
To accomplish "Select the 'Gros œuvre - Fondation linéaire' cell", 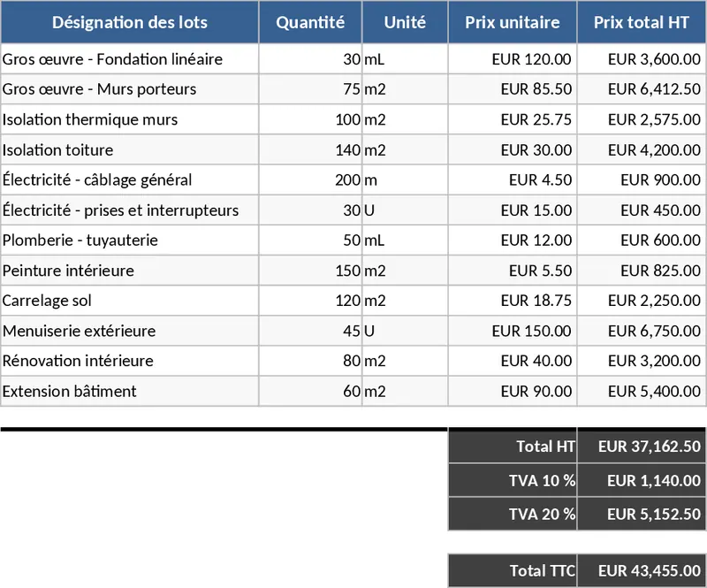I will (113, 60).
